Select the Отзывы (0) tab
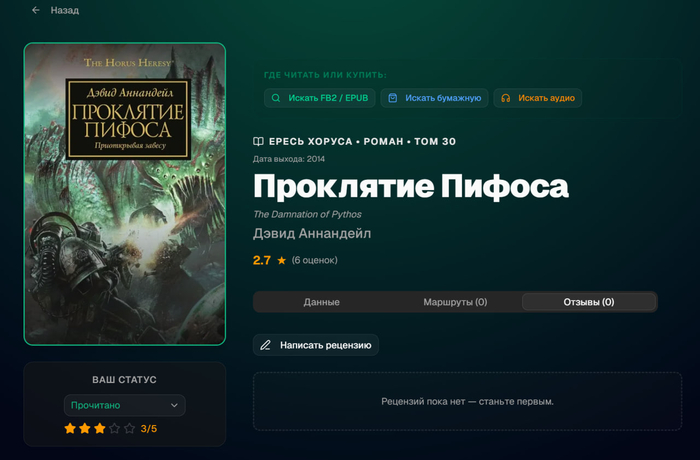The image size is (700, 460). [x=589, y=302]
